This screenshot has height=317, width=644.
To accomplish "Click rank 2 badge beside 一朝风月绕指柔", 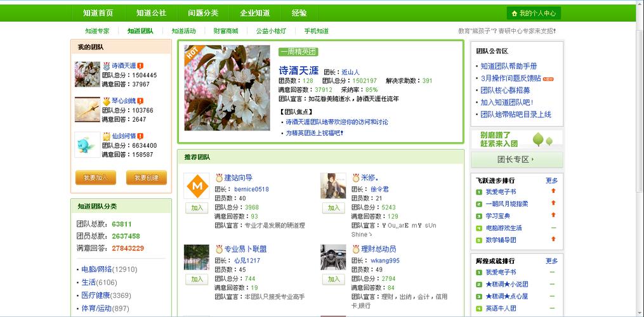I will click(x=479, y=204).
